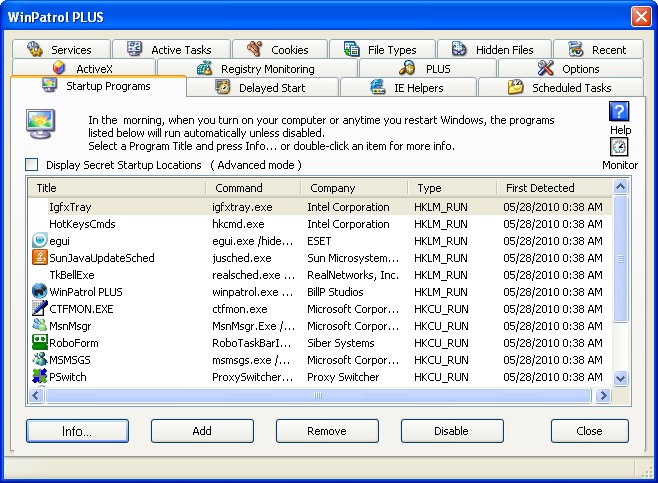Screen dimensions: 658x483
Task: Enable Display Secret Startup Locations checkbox
Action: (31, 164)
